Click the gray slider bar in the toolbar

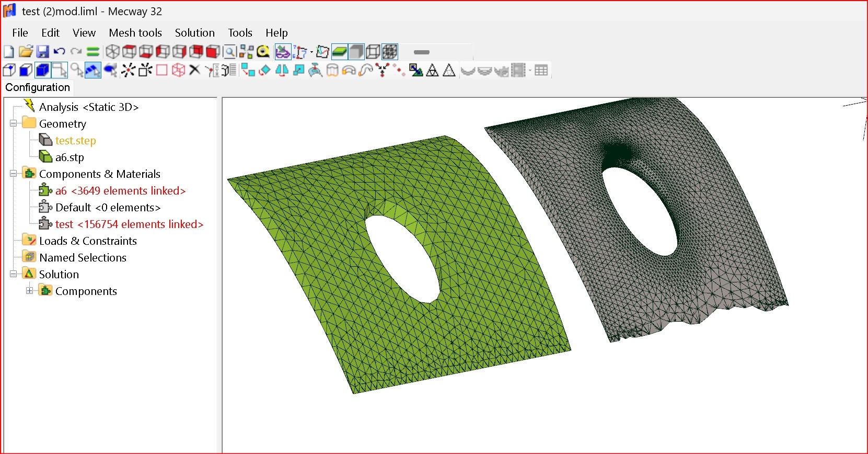(x=421, y=52)
